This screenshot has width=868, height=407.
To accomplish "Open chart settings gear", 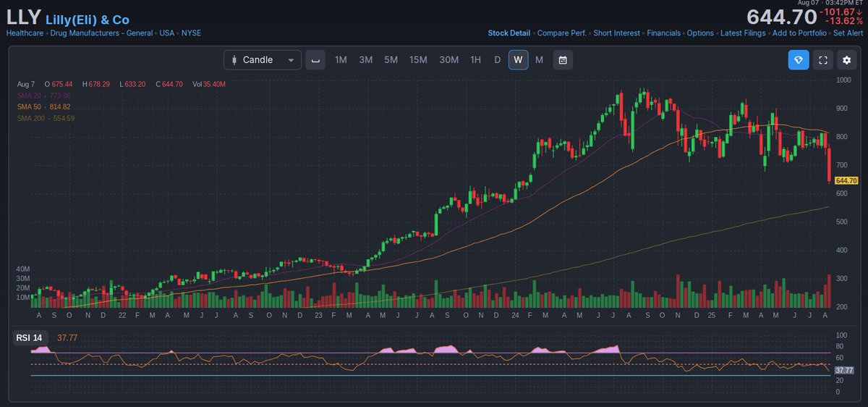I will pyautogui.click(x=847, y=60).
